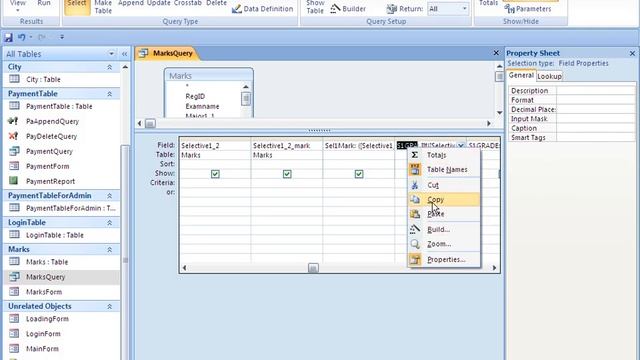Select the PayDeleteQuery delete query icon
The image size is (640, 360).
tap(13, 136)
